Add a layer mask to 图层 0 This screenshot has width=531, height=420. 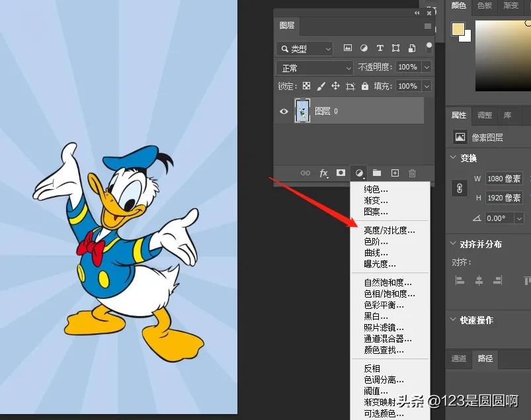[x=340, y=173]
